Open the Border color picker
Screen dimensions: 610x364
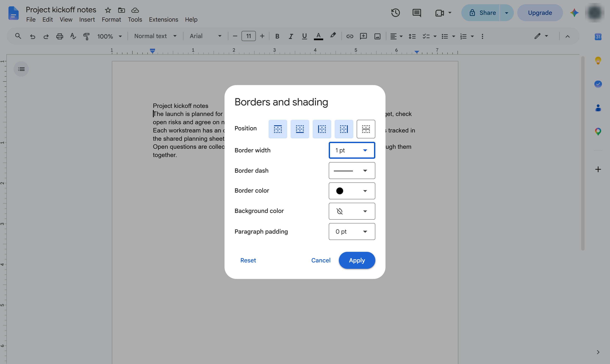point(352,191)
